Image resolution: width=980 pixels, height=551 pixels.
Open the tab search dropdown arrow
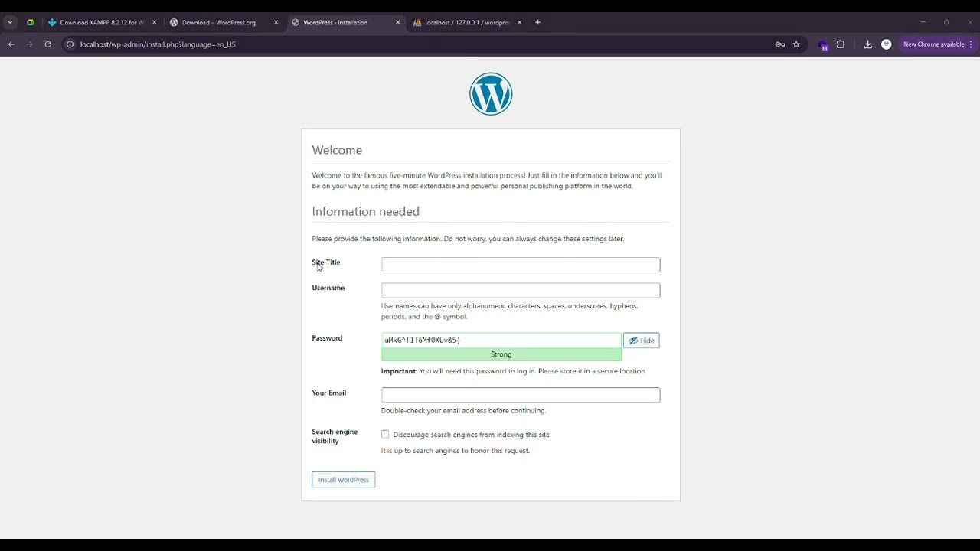click(10, 22)
